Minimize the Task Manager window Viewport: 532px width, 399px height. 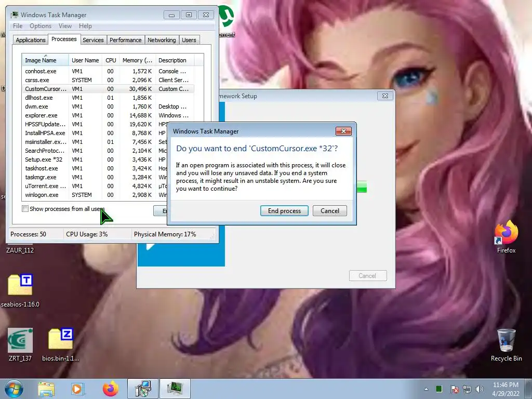[x=171, y=15]
